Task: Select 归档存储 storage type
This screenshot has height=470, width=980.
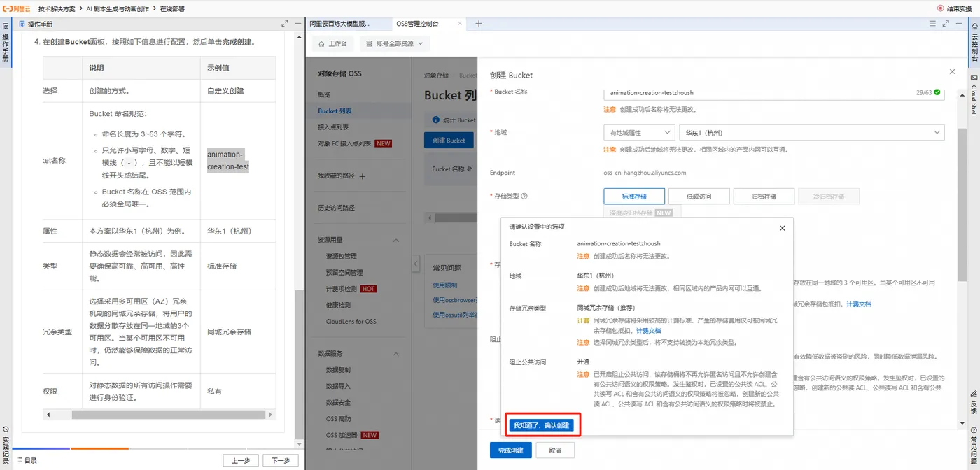Action: 764,197
